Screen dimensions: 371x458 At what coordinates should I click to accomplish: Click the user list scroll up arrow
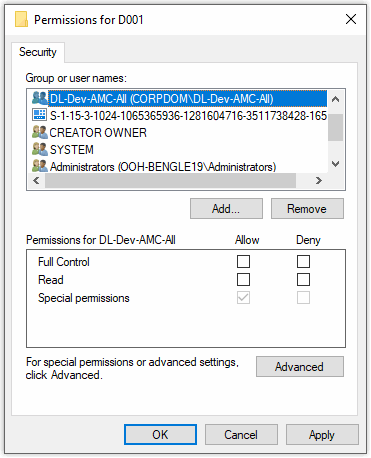coord(336,99)
